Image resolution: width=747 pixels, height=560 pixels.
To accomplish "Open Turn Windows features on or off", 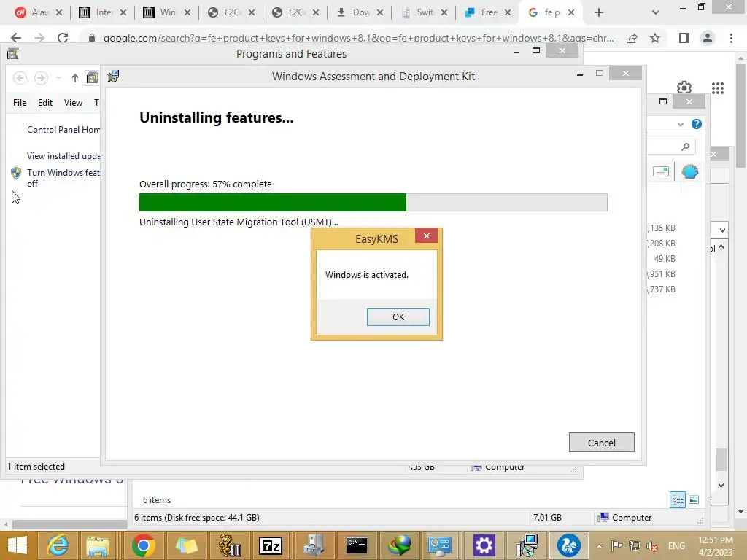I will click(x=63, y=178).
